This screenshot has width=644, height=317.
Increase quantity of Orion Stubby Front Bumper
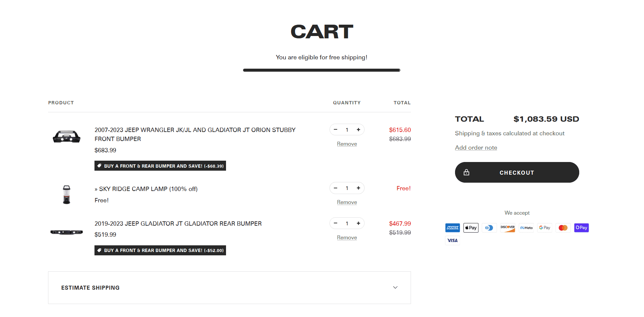tap(358, 130)
